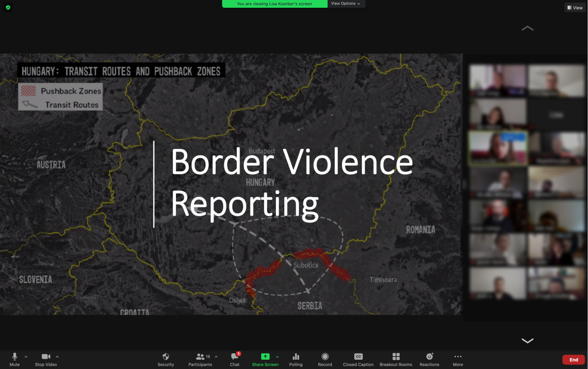The width and height of the screenshot is (588, 369).
Task: Click the green Share Screen icon
Action: [x=265, y=356]
